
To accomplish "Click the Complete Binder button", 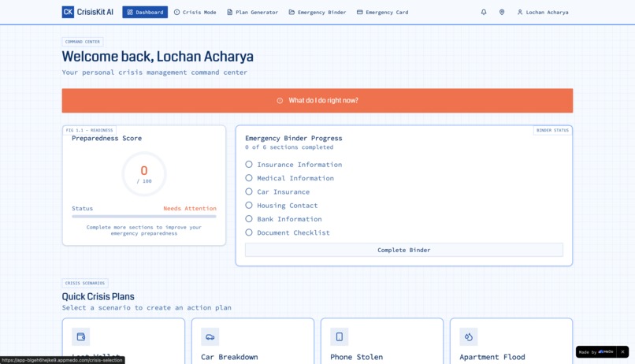I will (403, 250).
